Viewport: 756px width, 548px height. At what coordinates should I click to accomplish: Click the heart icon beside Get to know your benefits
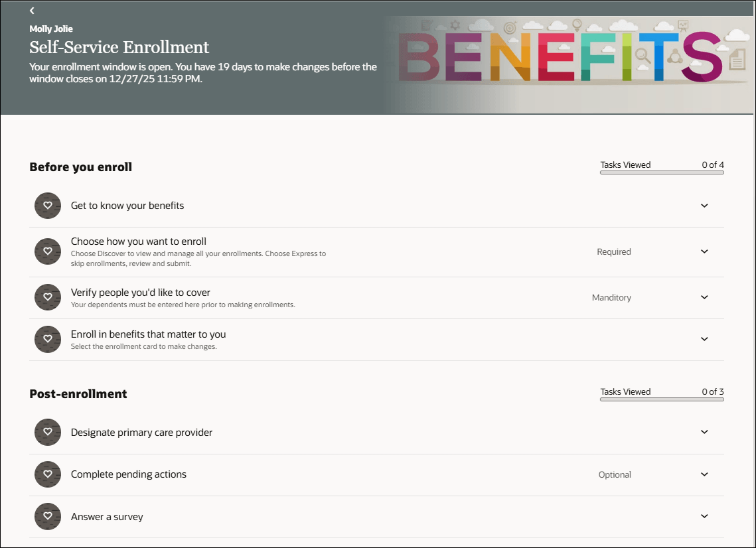pos(47,206)
